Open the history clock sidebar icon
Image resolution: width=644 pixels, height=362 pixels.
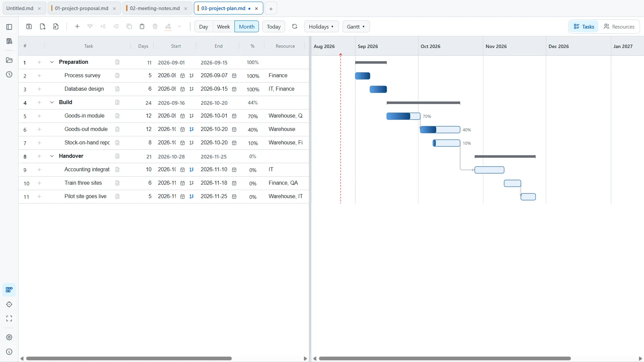pos(9,74)
